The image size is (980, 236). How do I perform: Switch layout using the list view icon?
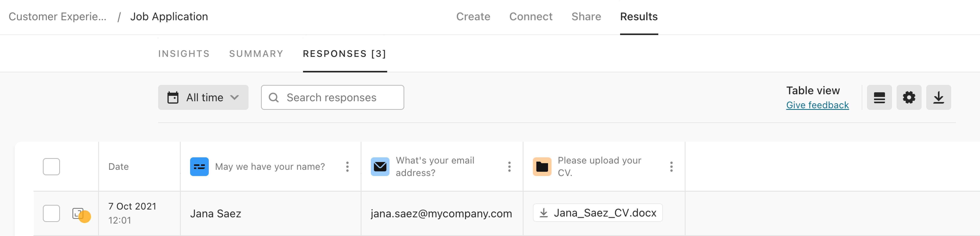point(879,97)
